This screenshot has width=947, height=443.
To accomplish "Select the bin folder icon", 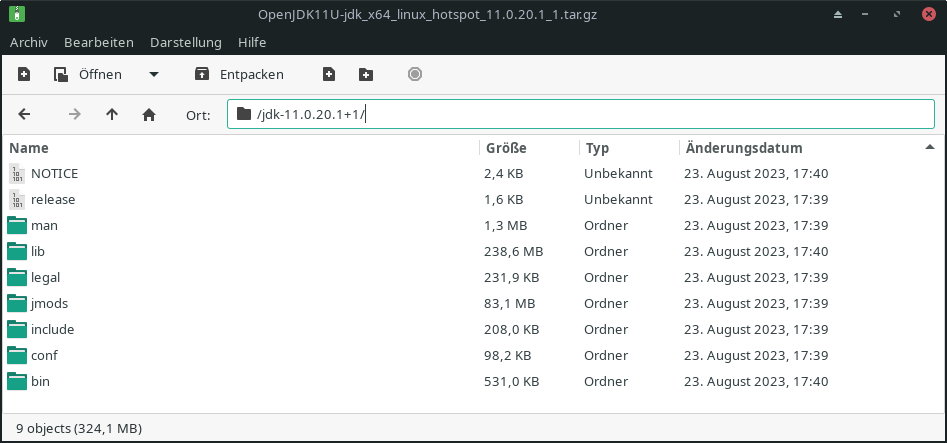I will point(18,381).
